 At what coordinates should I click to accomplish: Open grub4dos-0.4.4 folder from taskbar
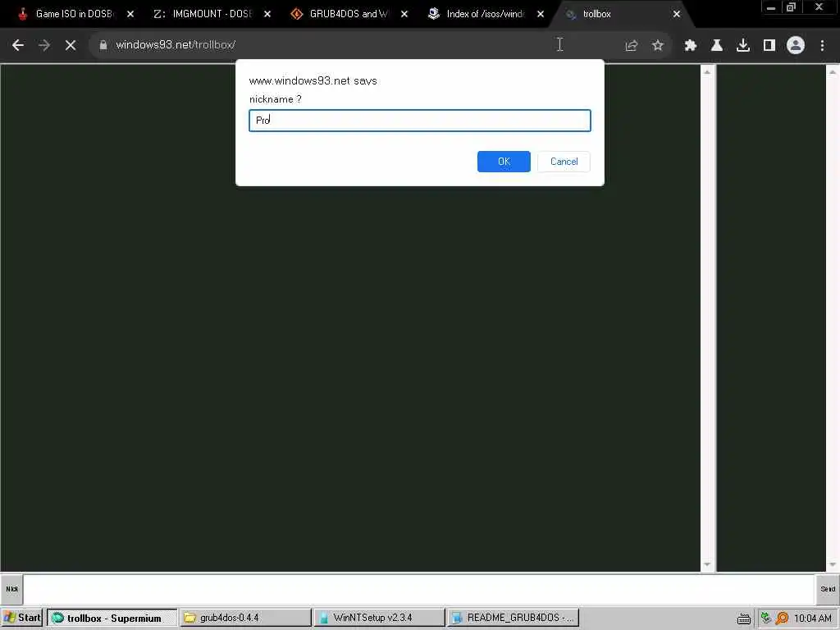(246, 618)
